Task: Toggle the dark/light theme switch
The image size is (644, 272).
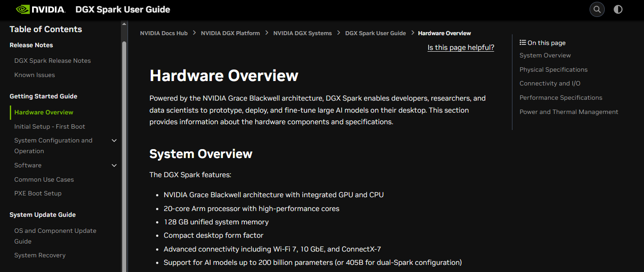Action: (x=618, y=9)
